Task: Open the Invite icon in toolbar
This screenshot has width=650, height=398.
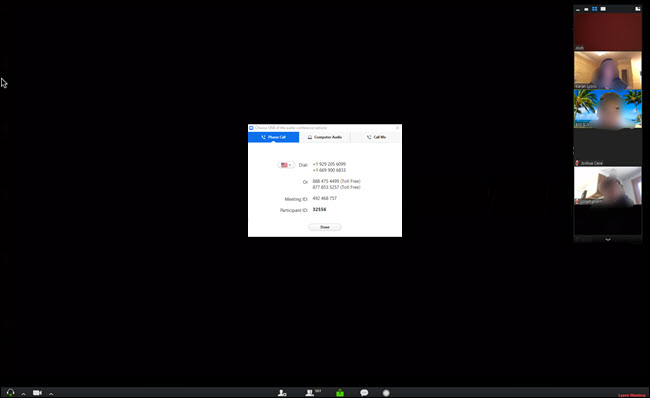Action: click(282, 393)
